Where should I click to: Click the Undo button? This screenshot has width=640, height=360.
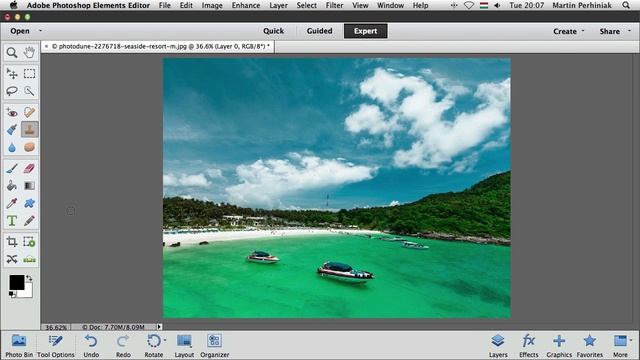tap(91, 345)
